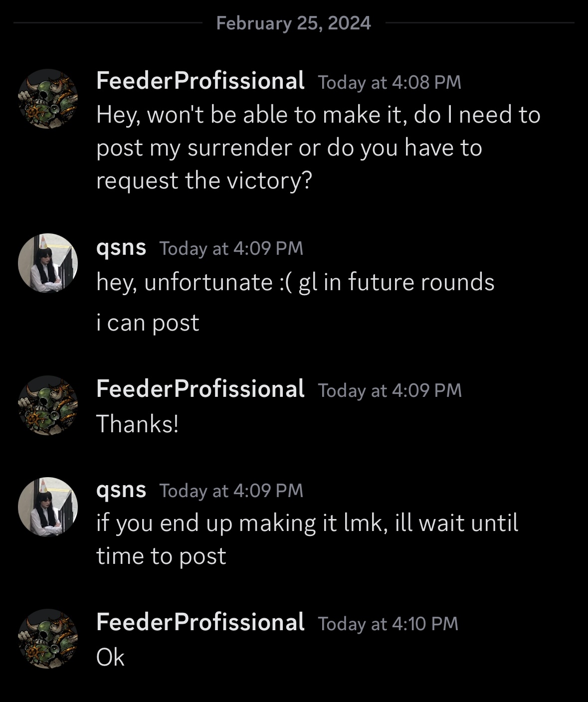Open qsns avatar beside "hey, unfortunate" message
Image resolution: width=588 pixels, height=702 pixels.
48,263
